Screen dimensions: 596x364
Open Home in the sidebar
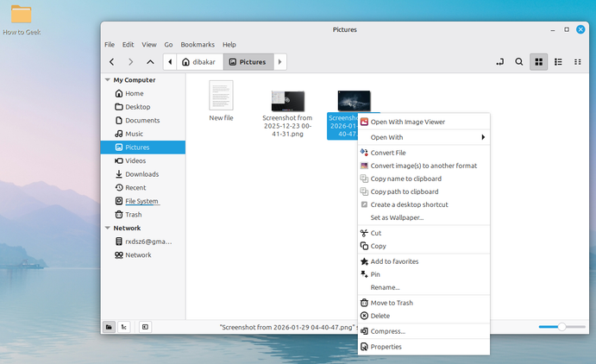coord(143,93)
